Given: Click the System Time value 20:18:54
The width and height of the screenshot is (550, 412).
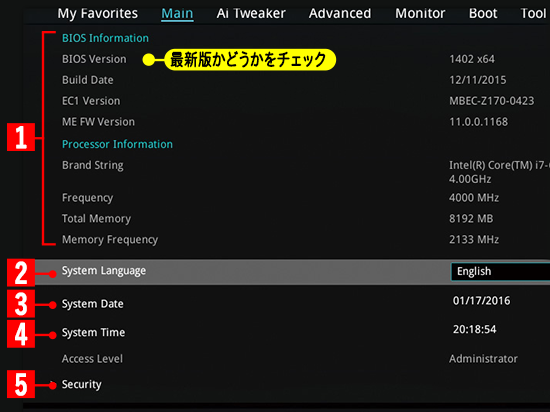Looking at the screenshot, I should [474, 329].
